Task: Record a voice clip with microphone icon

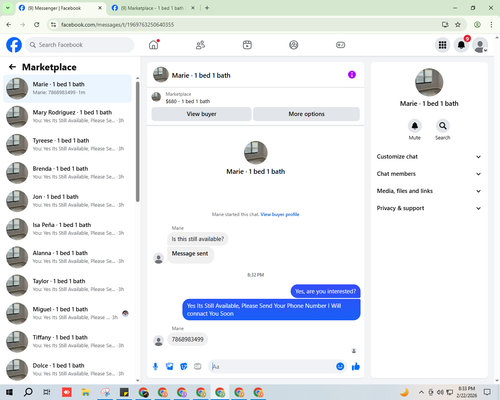Action: click(x=155, y=367)
